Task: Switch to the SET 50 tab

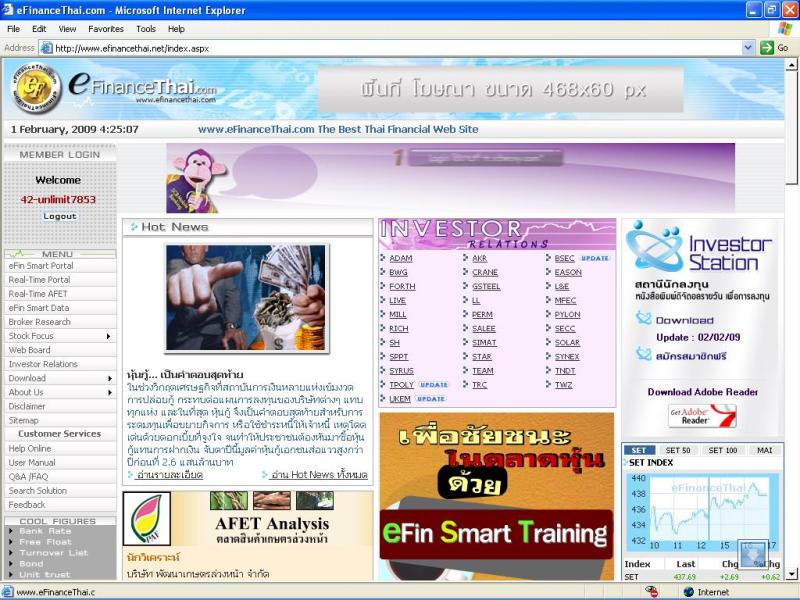Action: pos(678,450)
